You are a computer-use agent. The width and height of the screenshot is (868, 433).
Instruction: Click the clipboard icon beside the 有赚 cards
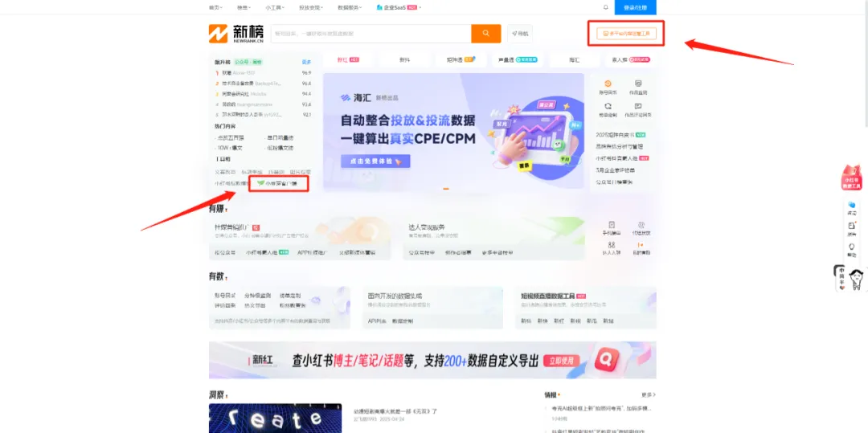[x=612, y=224]
